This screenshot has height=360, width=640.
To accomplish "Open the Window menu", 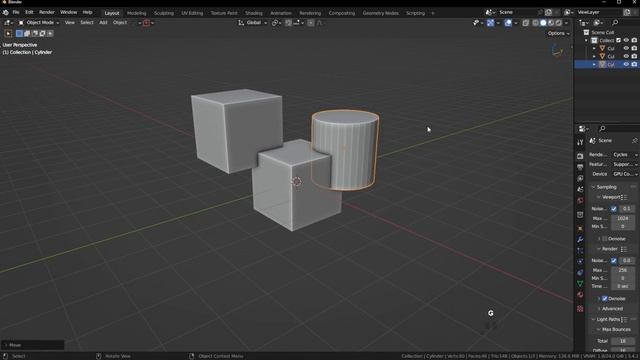I will 69,12.
